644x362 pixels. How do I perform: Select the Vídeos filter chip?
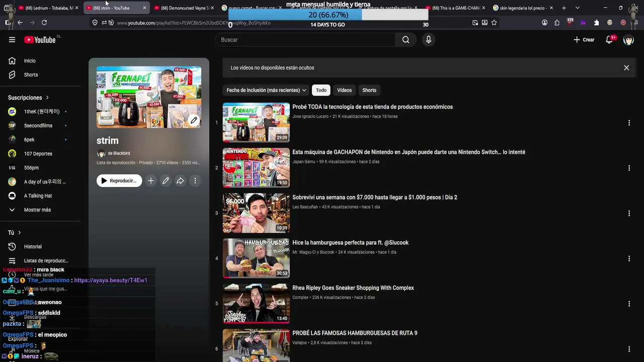[344, 90]
